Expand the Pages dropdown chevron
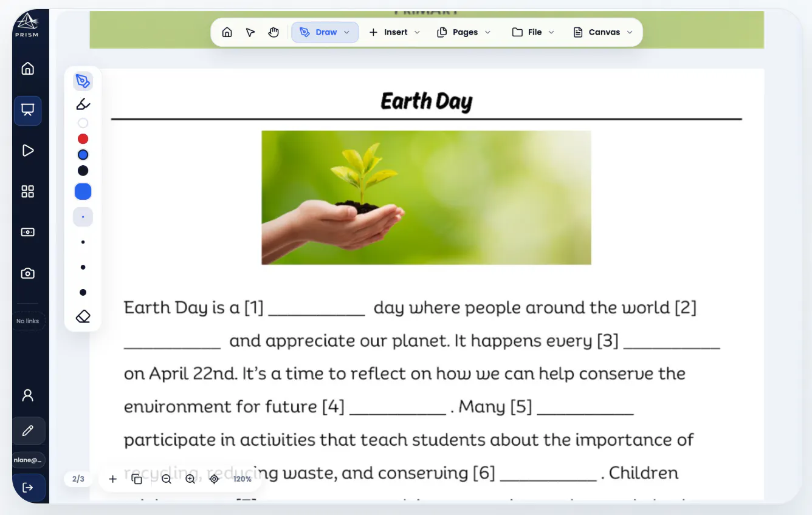This screenshot has height=515, width=812. click(x=487, y=32)
